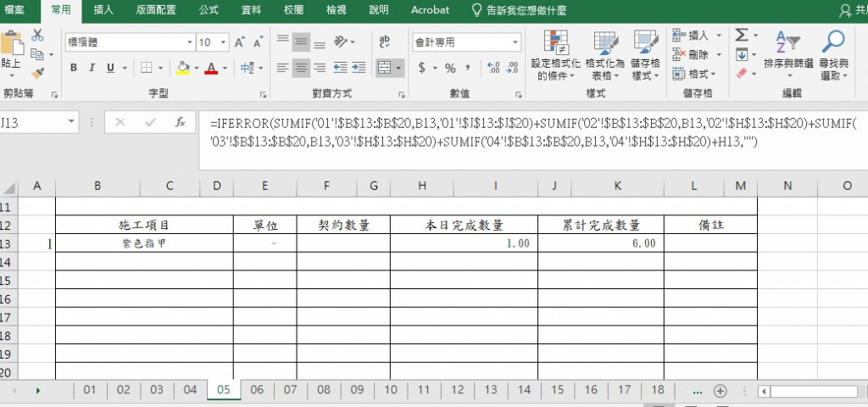Click Merge and Center icon
This screenshot has height=407, width=868.
point(384,68)
